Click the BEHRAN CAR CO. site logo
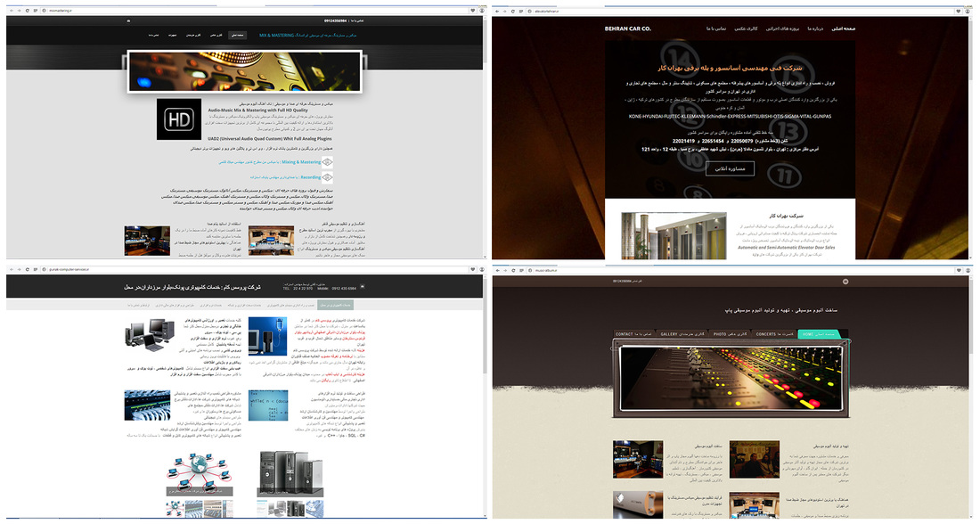Viewport: 980px width, 524px height. click(x=628, y=29)
